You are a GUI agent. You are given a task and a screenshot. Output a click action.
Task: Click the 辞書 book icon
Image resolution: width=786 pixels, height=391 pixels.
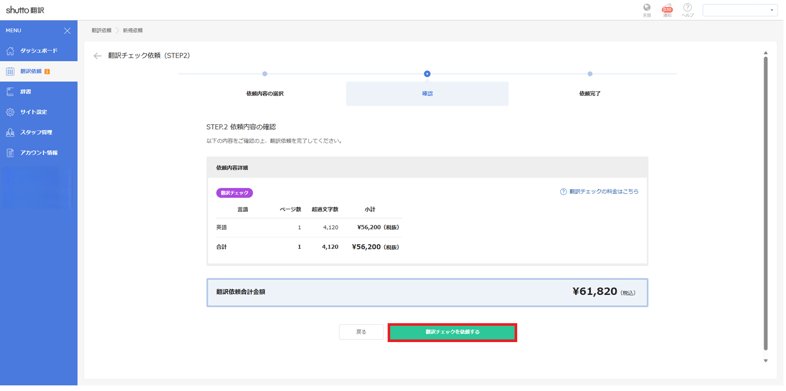10,92
